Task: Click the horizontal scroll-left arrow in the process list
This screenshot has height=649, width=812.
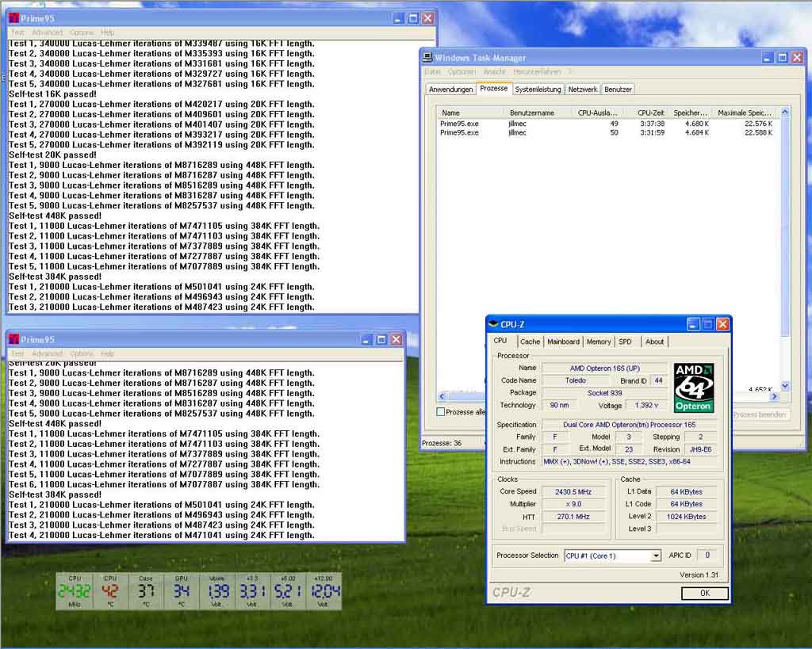Action: pyautogui.click(x=442, y=396)
